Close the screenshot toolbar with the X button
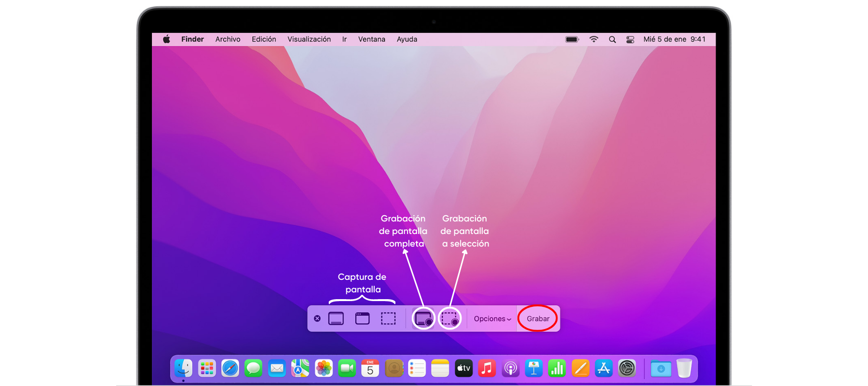 point(317,318)
